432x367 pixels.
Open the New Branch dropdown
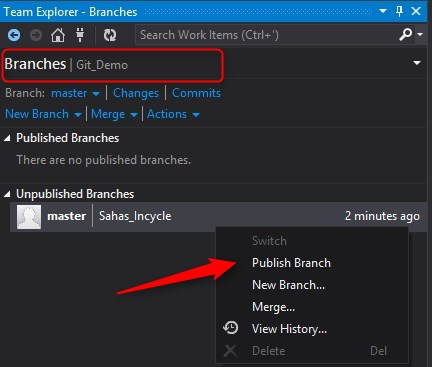coord(43,114)
